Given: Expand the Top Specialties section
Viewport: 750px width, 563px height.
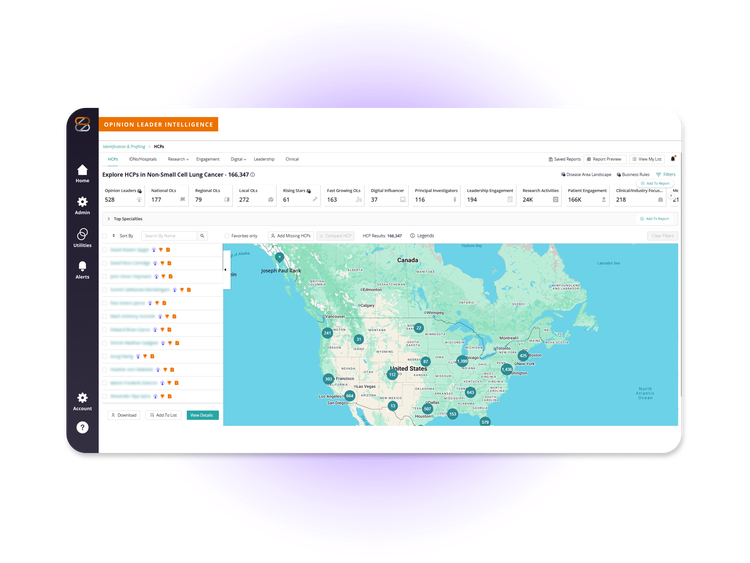Looking at the screenshot, I should point(109,219).
